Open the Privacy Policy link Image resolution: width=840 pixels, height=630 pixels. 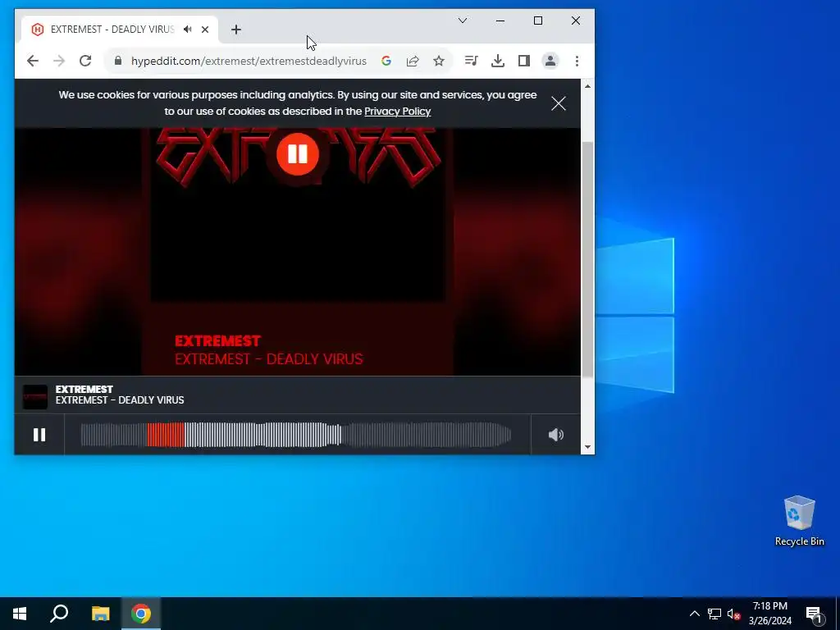(398, 112)
